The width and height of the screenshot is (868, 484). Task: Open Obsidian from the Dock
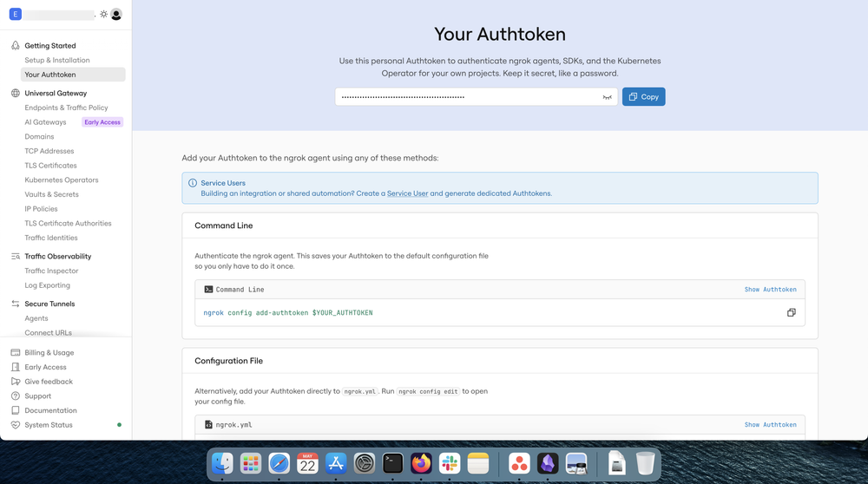[x=548, y=463]
